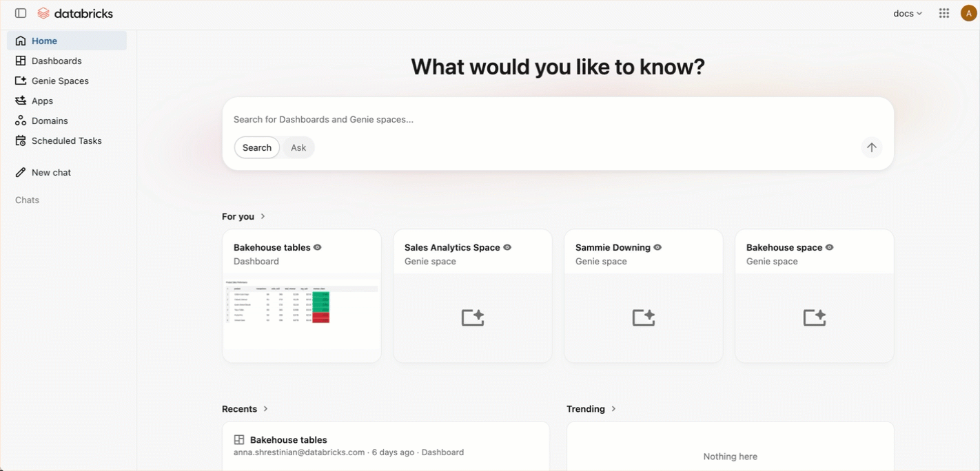
Task: Go to Home in the sidebar
Action: point(67,41)
